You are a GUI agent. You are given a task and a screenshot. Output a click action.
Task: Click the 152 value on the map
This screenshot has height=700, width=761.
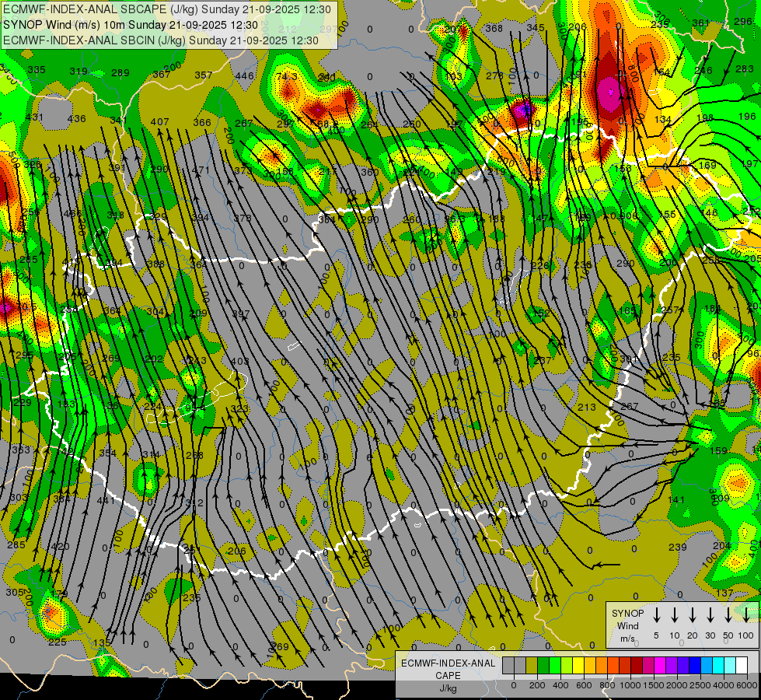tap(541, 313)
